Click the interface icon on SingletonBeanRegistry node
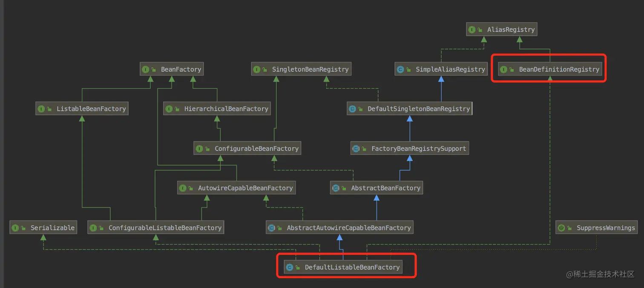The image size is (644, 288). [x=256, y=70]
